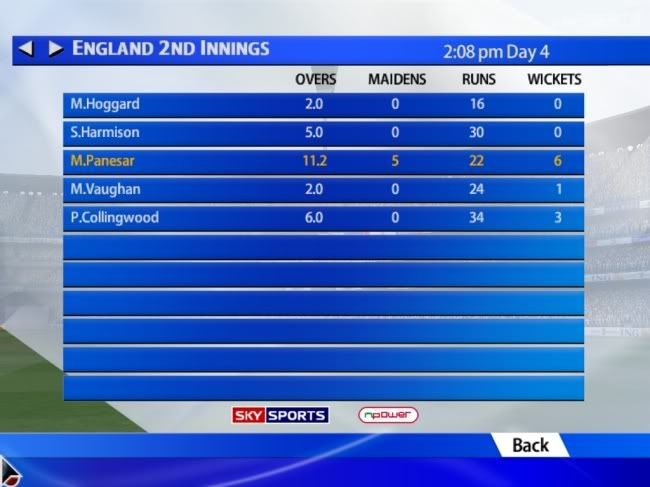The height and width of the screenshot is (487, 650).
Task: Click the npower sponsor logo
Action: (388, 415)
